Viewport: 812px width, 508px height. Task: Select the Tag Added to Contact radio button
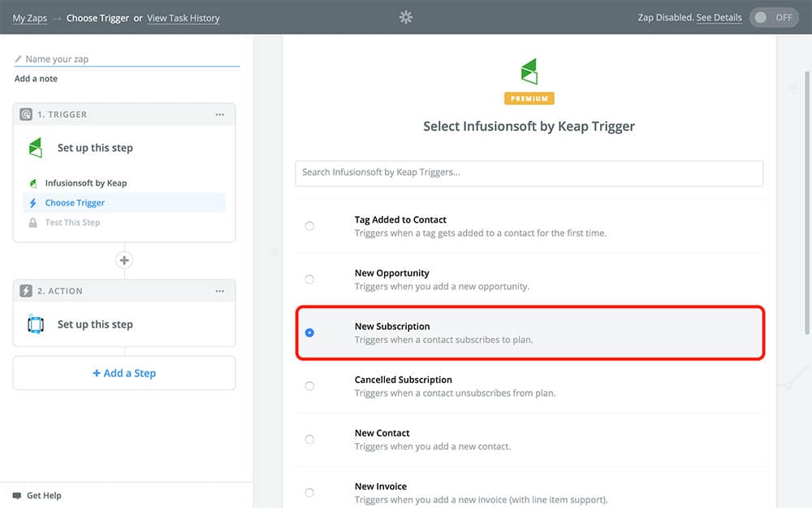309,226
